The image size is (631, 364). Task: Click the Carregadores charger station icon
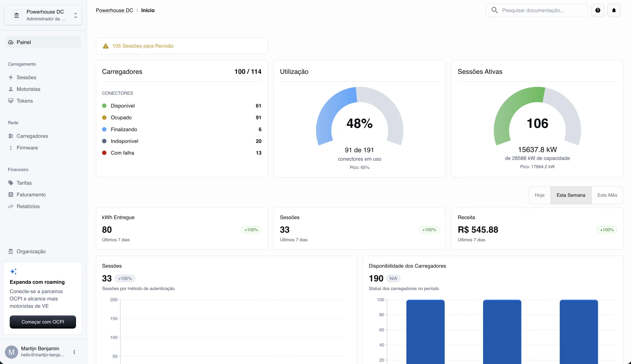[11, 136]
